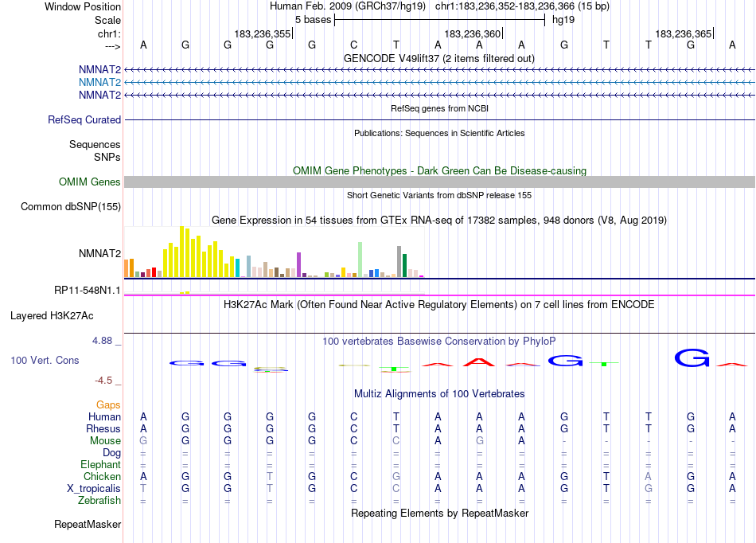Screen dimensions: 756x543
Task: Click the gray tall bar in GTEx chart
Action: pos(399,262)
